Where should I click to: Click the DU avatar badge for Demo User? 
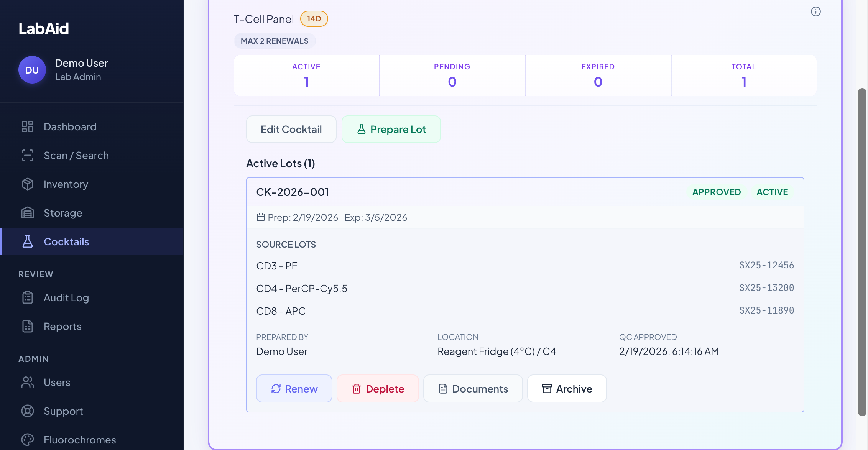click(x=32, y=70)
